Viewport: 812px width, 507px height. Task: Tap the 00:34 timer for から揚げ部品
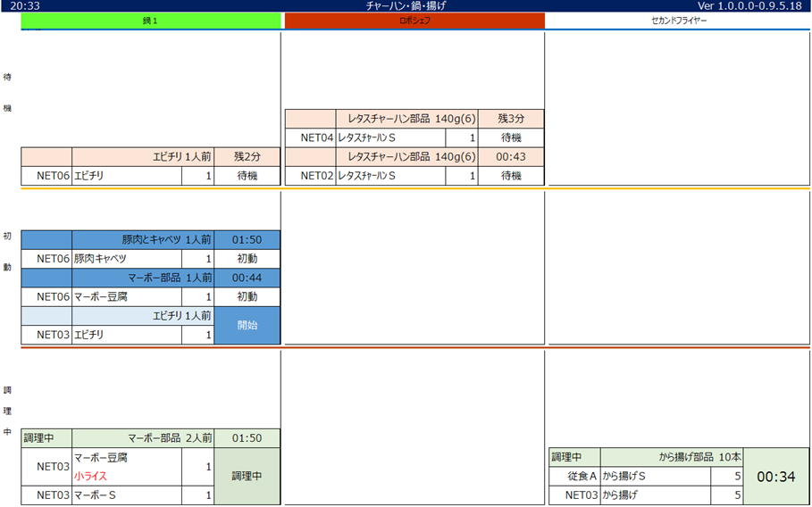pyautogui.click(x=775, y=477)
